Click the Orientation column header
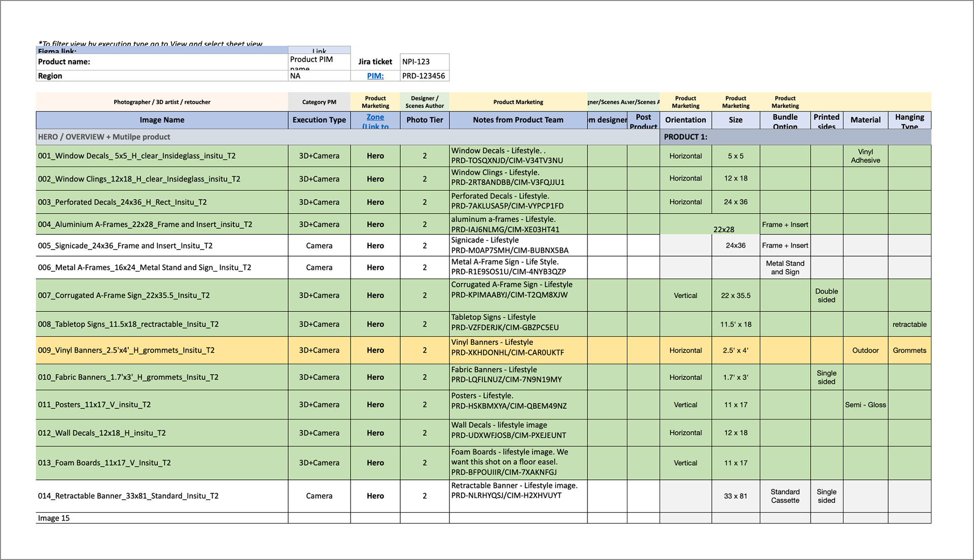974x560 pixels. (685, 120)
